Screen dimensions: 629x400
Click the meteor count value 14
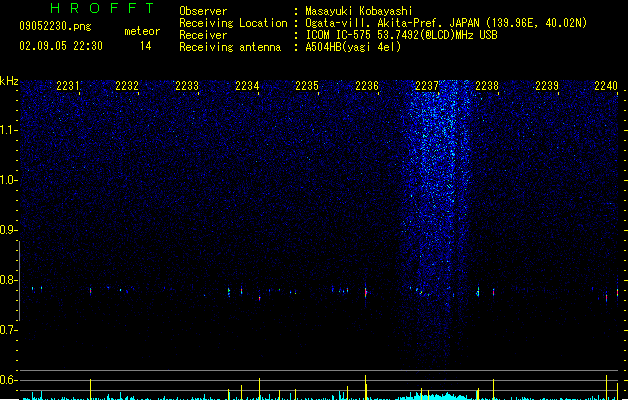(x=146, y=46)
